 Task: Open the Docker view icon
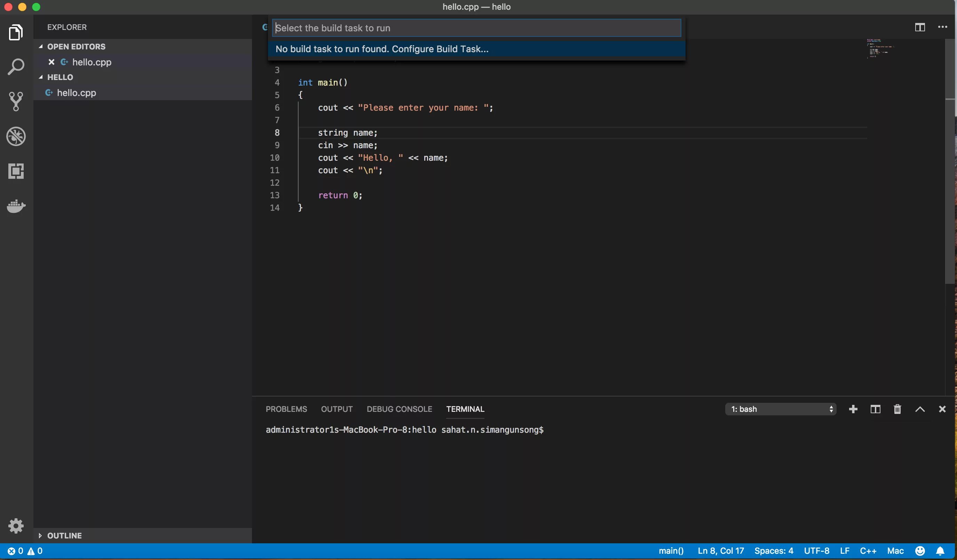point(16,206)
